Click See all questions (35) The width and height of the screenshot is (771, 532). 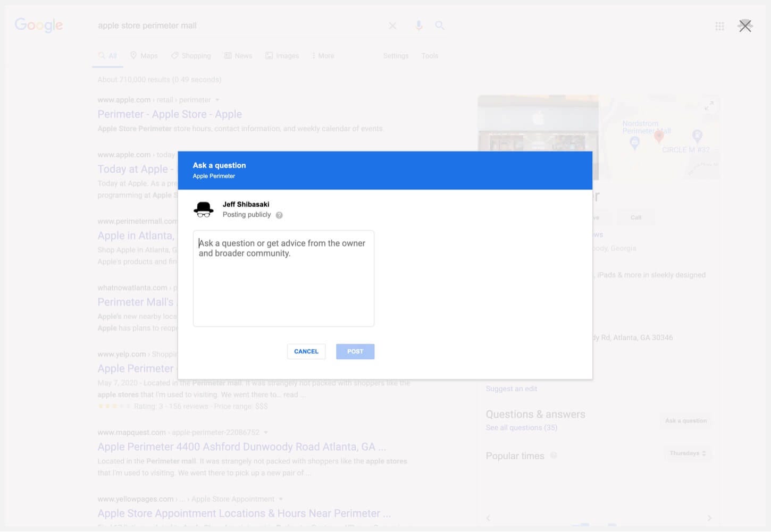coord(522,427)
